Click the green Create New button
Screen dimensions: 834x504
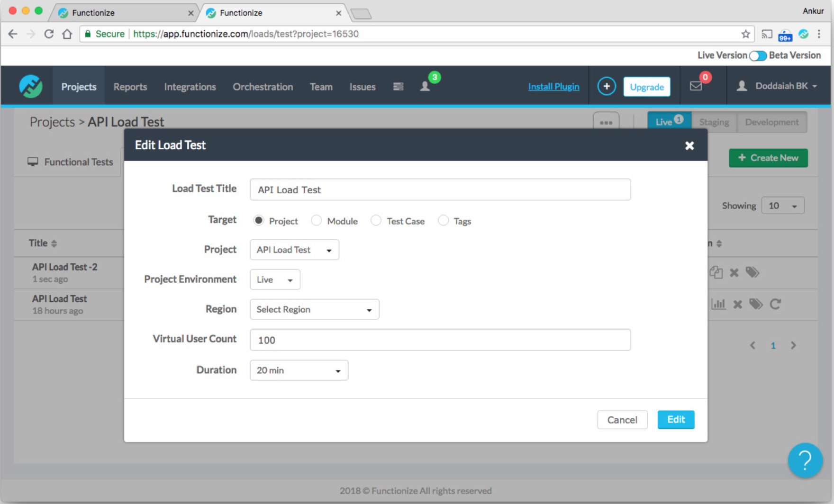tap(768, 158)
